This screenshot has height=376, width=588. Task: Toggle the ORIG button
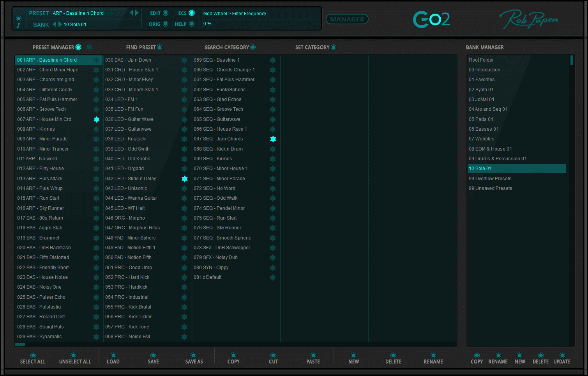click(166, 24)
